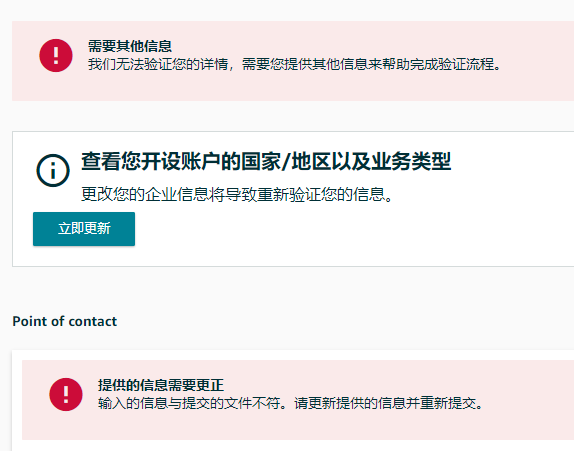This screenshot has width=574, height=451.
Task: Click pink banner area below 输入的信息 message
Action: [293, 426]
